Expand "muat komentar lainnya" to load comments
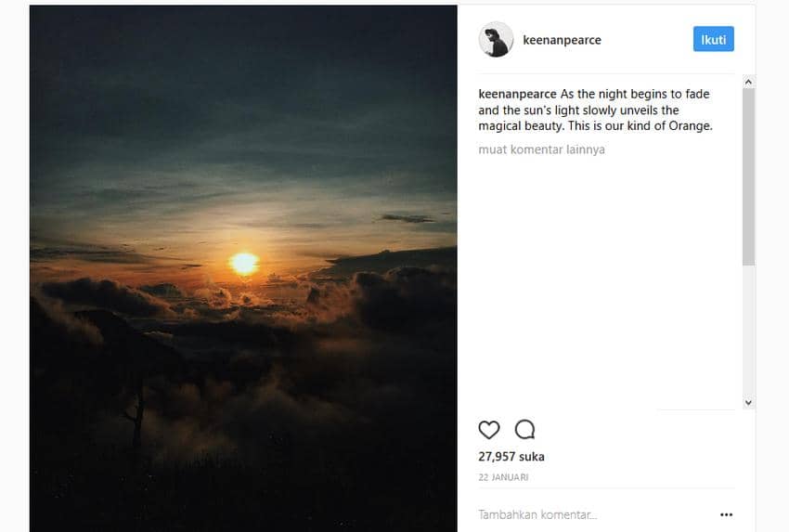The width and height of the screenshot is (789, 532). (x=541, y=149)
